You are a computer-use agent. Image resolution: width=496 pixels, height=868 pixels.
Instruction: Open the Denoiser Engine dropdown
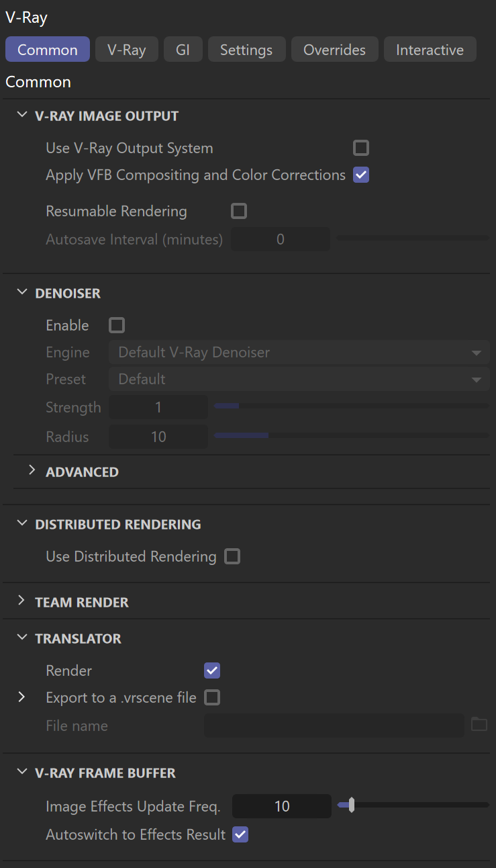(x=299, y=352)
